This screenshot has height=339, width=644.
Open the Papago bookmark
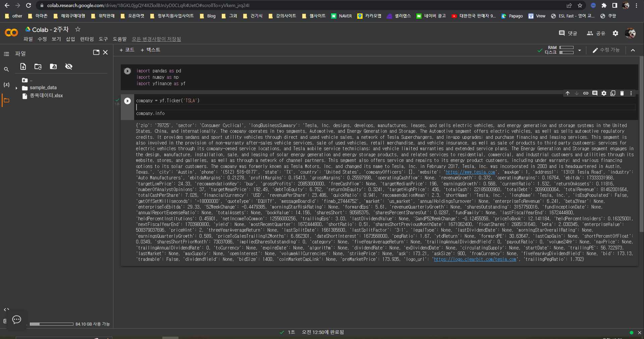click(512, 16)
